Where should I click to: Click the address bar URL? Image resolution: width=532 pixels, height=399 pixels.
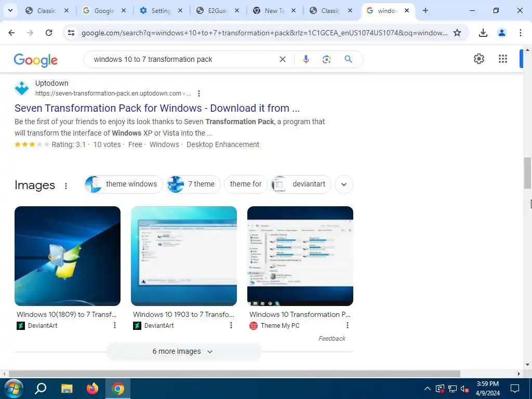[264, 33]
